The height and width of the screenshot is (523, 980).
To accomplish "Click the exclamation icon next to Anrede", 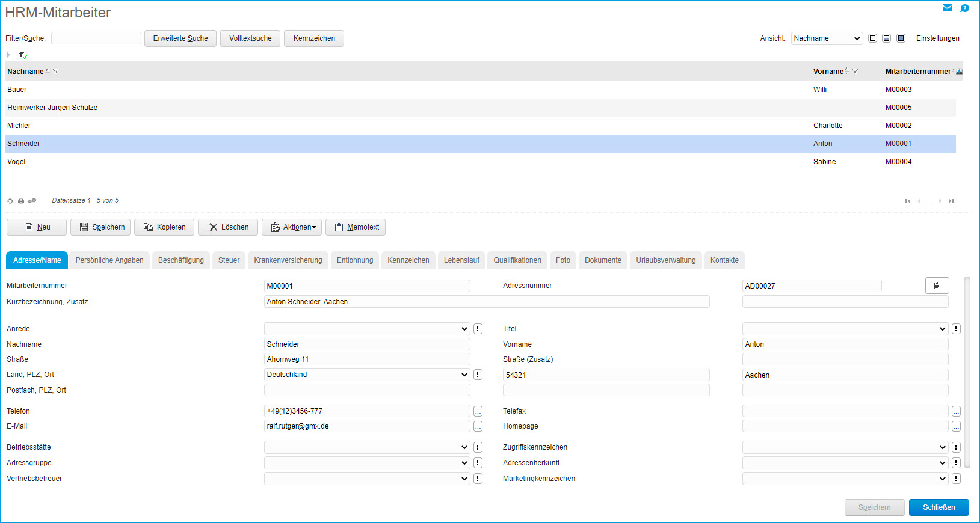I will click(478, 329).
